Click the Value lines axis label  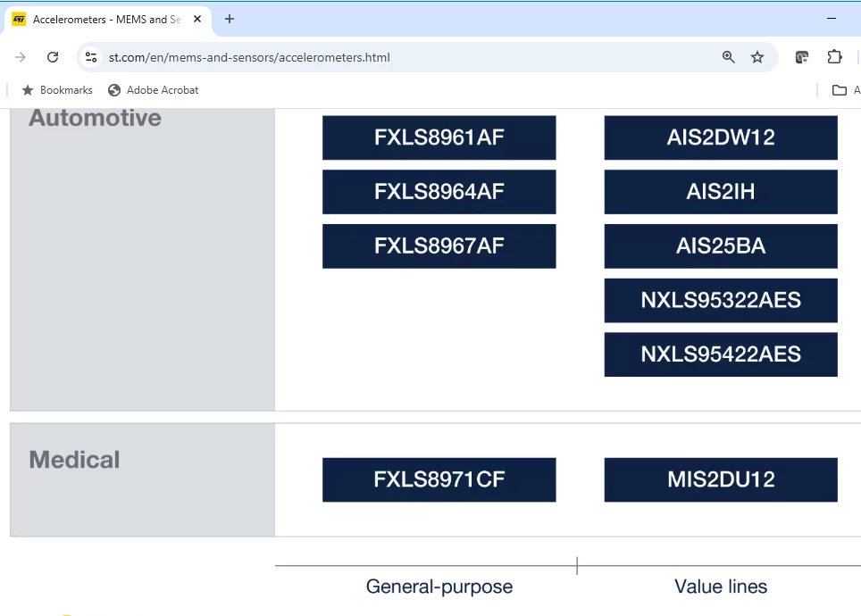[x=721, y=587]
